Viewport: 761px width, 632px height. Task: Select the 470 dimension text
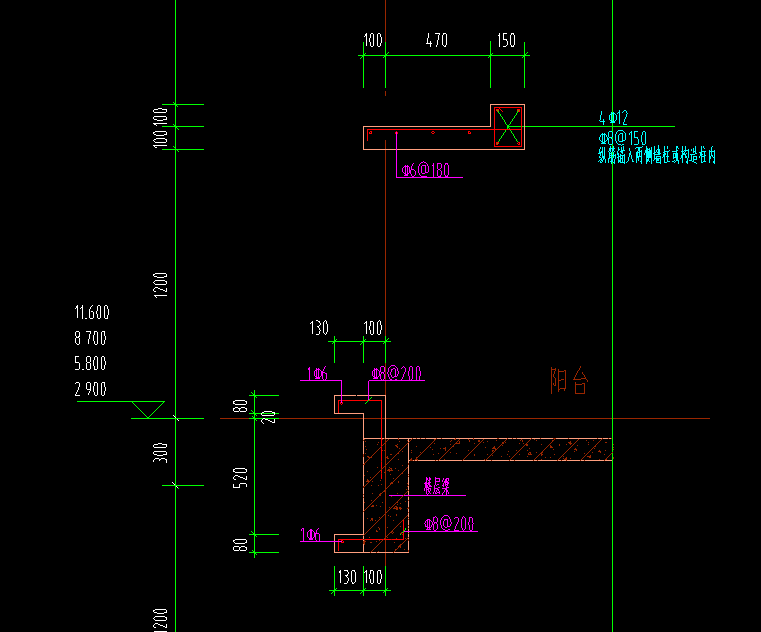[x=436, y=40]
